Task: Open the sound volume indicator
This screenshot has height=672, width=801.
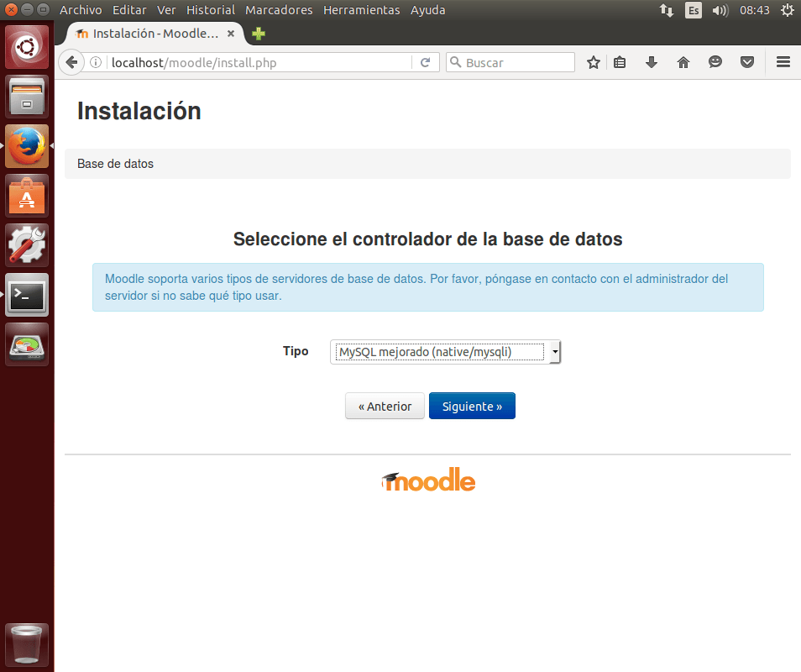Action: click(720, 10)
